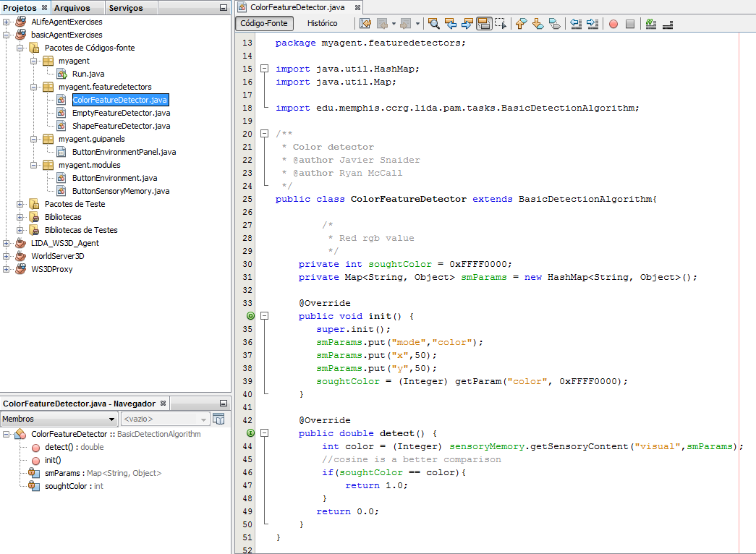The image size is (756, 554).
Task: Click the Comment code toolbar icon
Action: pyautogui.click(x=650, y=23)
